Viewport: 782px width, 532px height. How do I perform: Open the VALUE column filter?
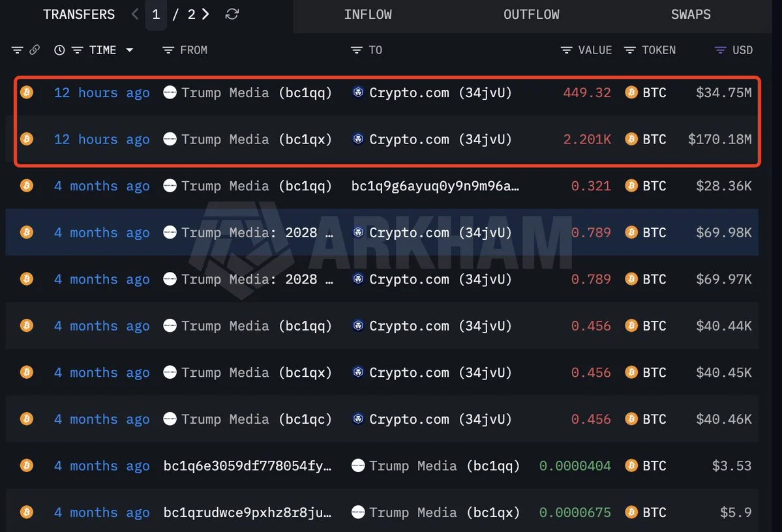[x=567, y=50]
